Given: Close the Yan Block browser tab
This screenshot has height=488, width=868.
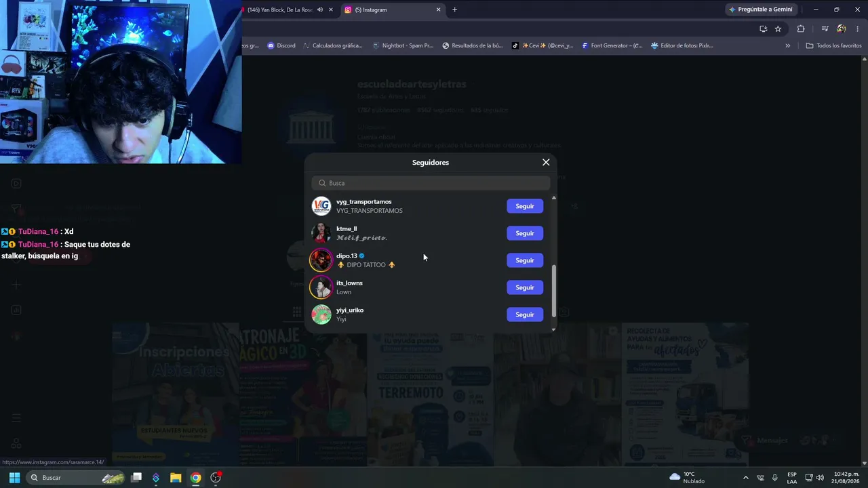Looking at the screenshot, I should (331, 9).
